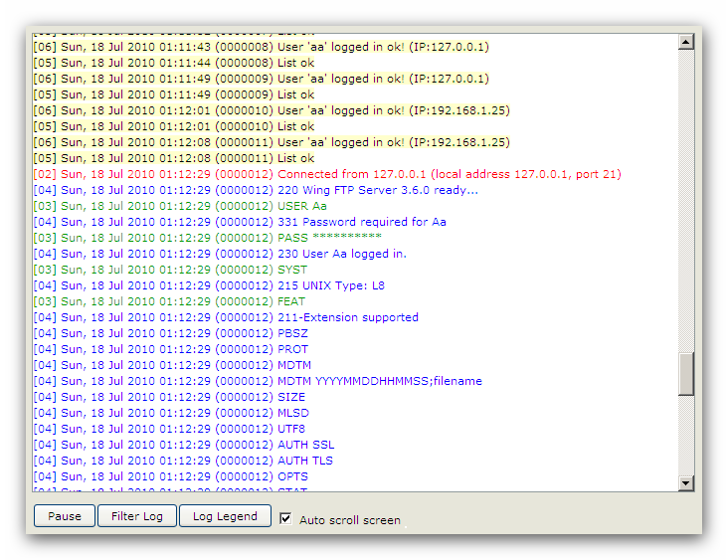
Task: Toggle Auto scroll screen checkbox
Action: [x=285, y=518]
